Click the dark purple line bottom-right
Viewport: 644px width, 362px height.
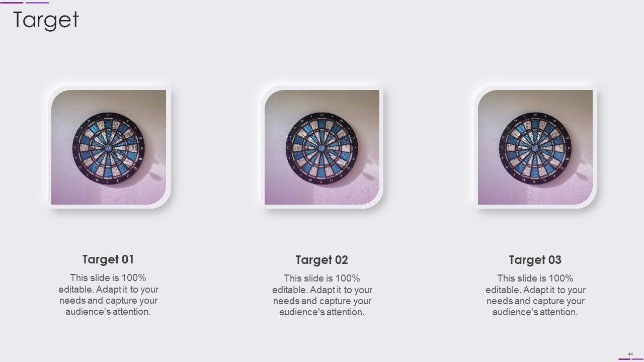tap(624, 359)
